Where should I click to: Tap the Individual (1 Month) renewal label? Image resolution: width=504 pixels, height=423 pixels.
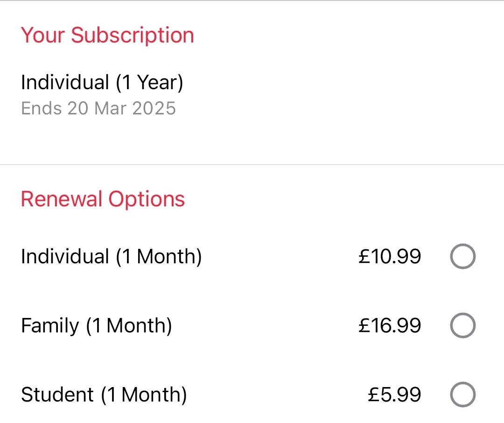(111, 257)
